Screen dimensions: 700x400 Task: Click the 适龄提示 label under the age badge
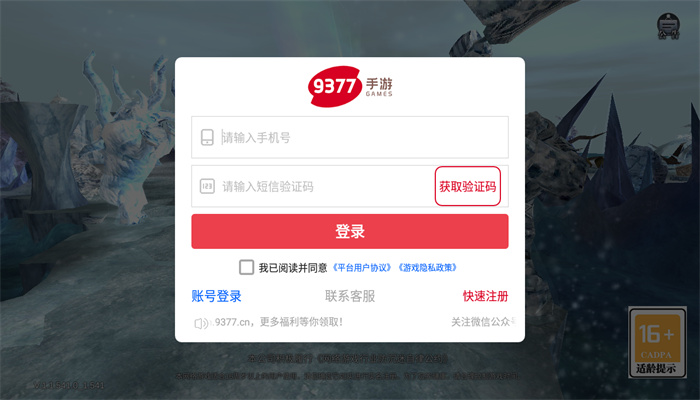(656, 369)
